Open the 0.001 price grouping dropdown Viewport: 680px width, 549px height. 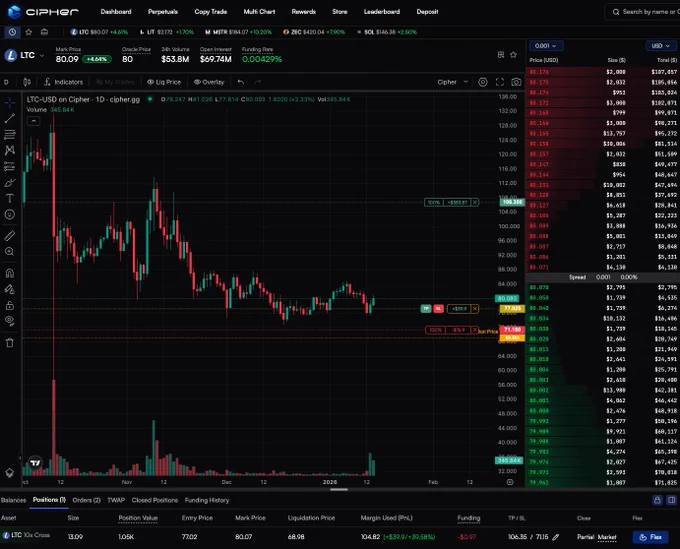click(x=546, y=46)
